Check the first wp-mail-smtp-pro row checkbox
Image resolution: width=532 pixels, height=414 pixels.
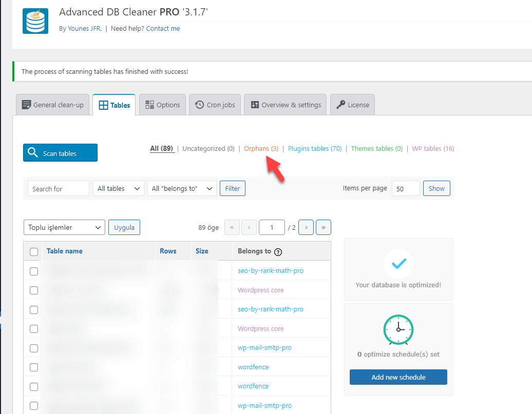pyautogui.click(x=34, y=348)
